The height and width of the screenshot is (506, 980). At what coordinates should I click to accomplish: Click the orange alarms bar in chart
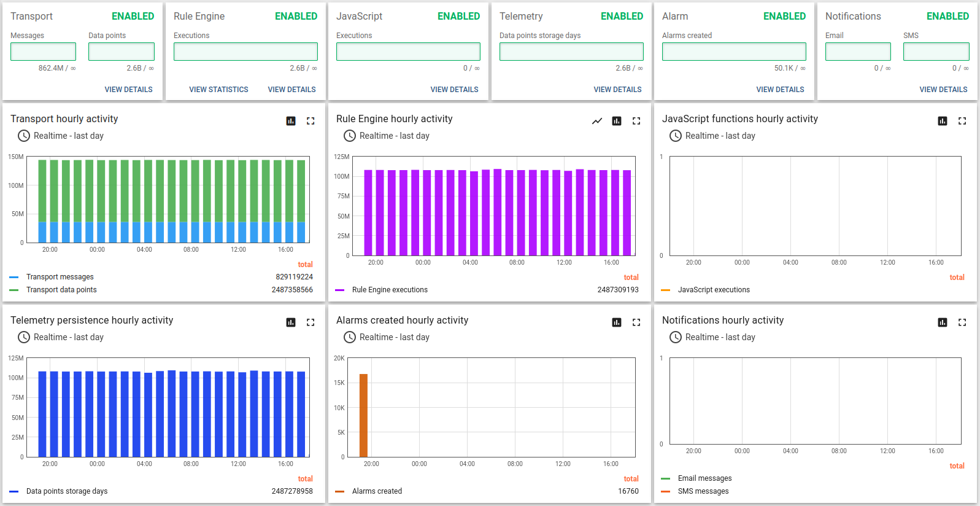(363, 415)
